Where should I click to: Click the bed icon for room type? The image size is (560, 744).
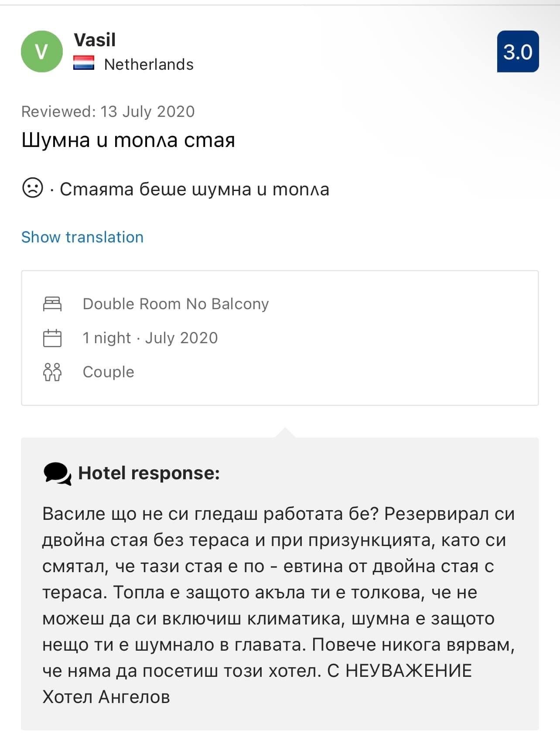pyautogui.click(x=52, y=304)
